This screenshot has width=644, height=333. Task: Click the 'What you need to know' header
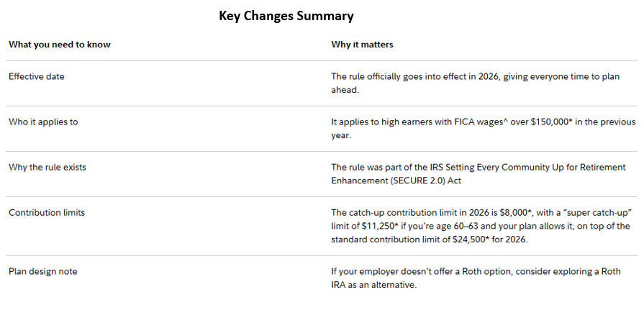pos(60,45)
